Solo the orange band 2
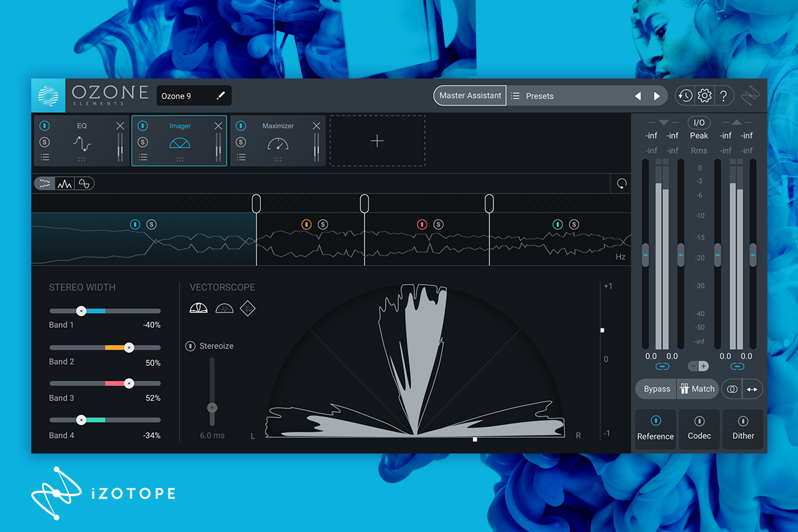Image resolution: width=798 pixels, height=532 pixels. [323, 225]
